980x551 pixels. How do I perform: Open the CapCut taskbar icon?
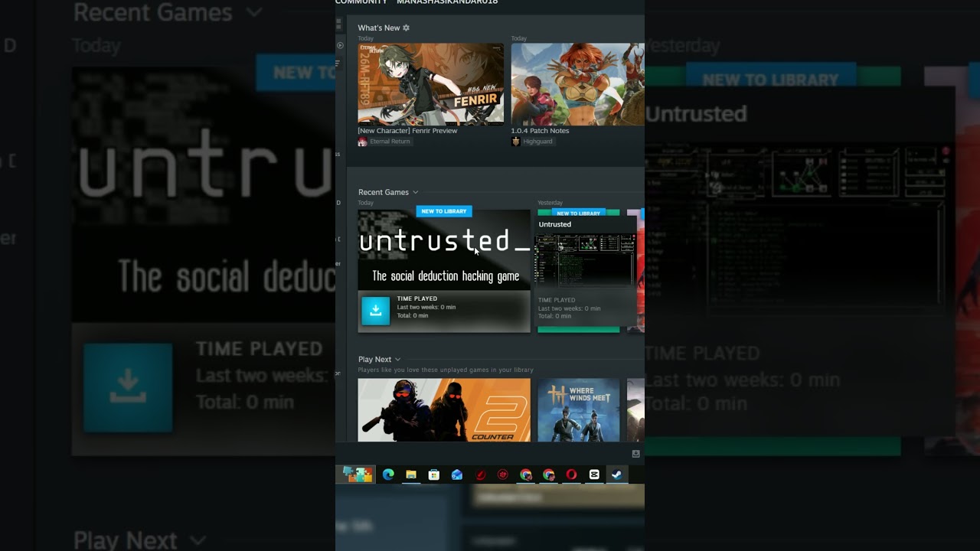594,474
